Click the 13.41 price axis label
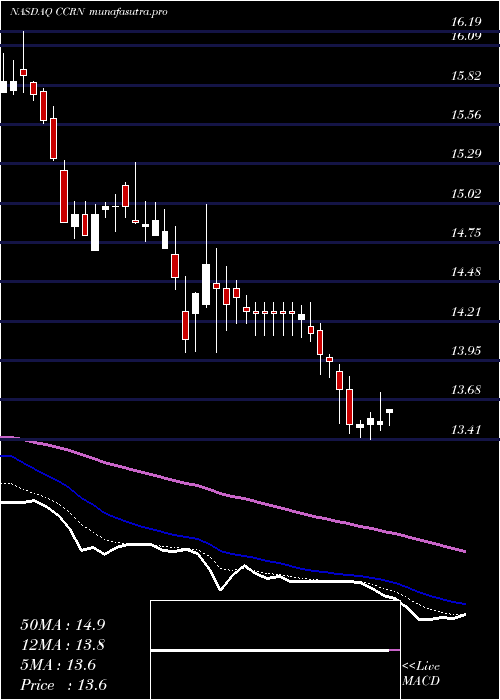This screenshot has height=700, width=500. [466, 429]
